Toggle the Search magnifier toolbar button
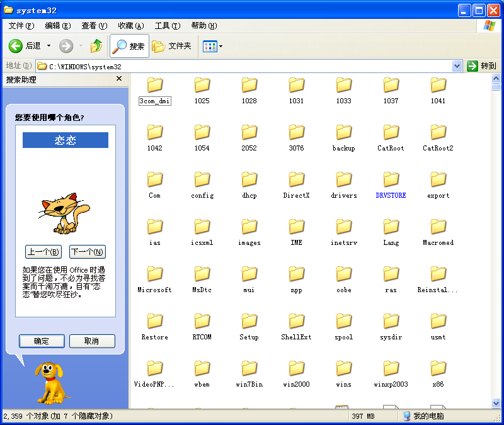 click(129, 46)
